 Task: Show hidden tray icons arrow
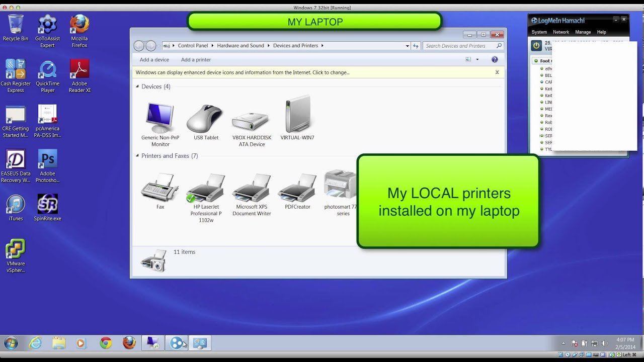pos(563,343)
